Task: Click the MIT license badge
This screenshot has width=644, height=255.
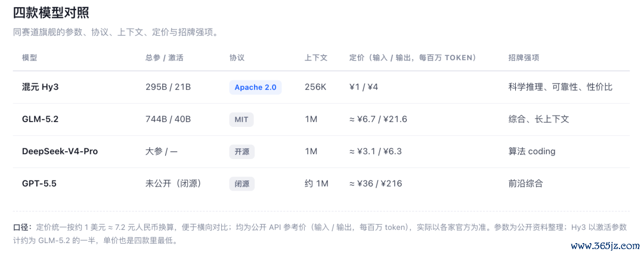Action: click(241, 120)
